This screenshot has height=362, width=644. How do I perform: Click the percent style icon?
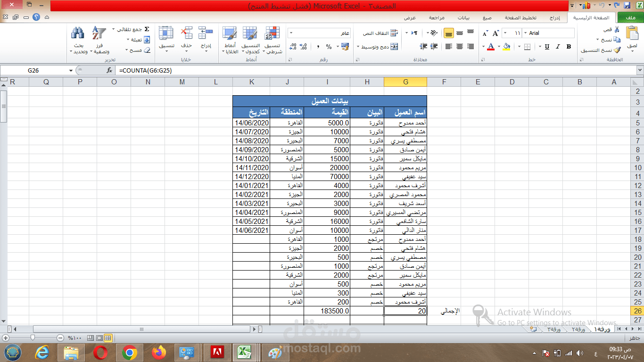[x=329, y=47]
